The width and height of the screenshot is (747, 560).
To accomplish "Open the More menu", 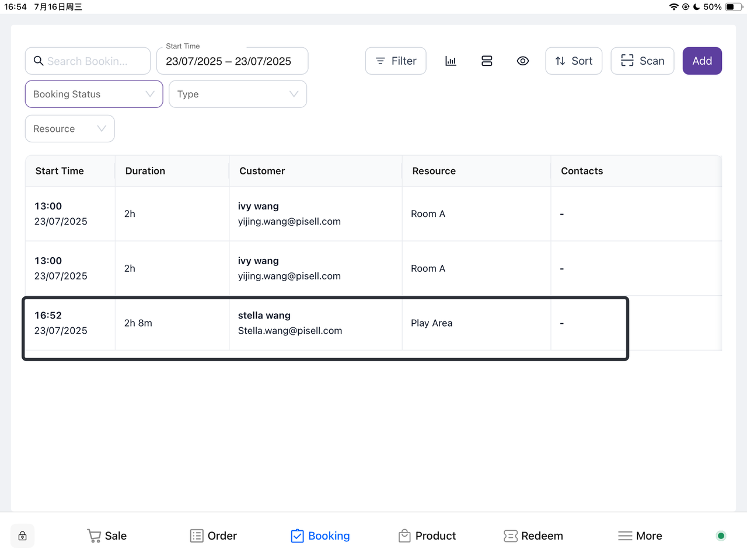I will (x=640, y=536).
